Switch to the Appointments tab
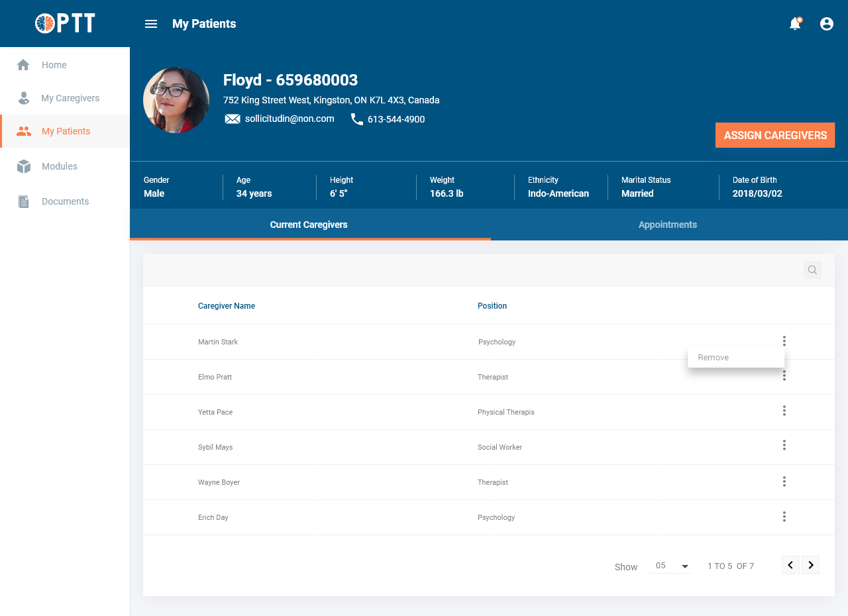848x616 pixels. [667, 225]
